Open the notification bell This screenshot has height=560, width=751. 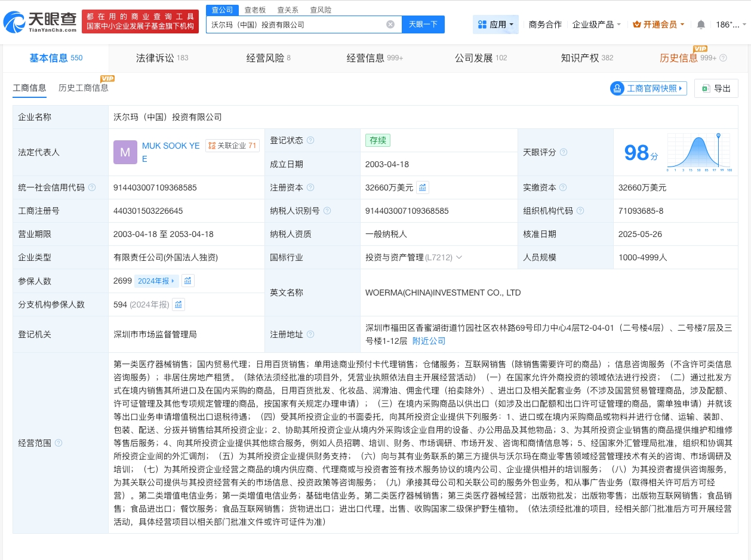click(x=701, y=24)
